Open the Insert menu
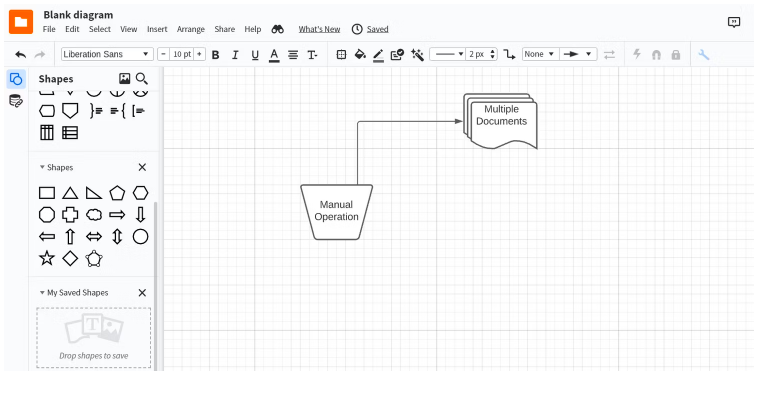Screen dimensions: 778x395 (x=157, y=29)
